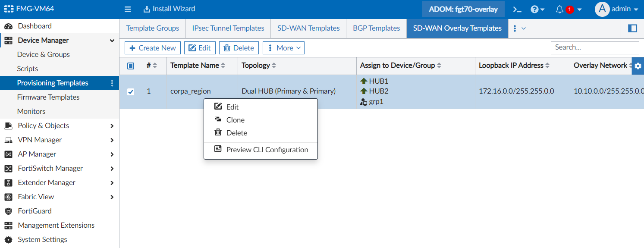Click the notifications bell icon
Screen dimensions: 644x248
coord(559,9)
